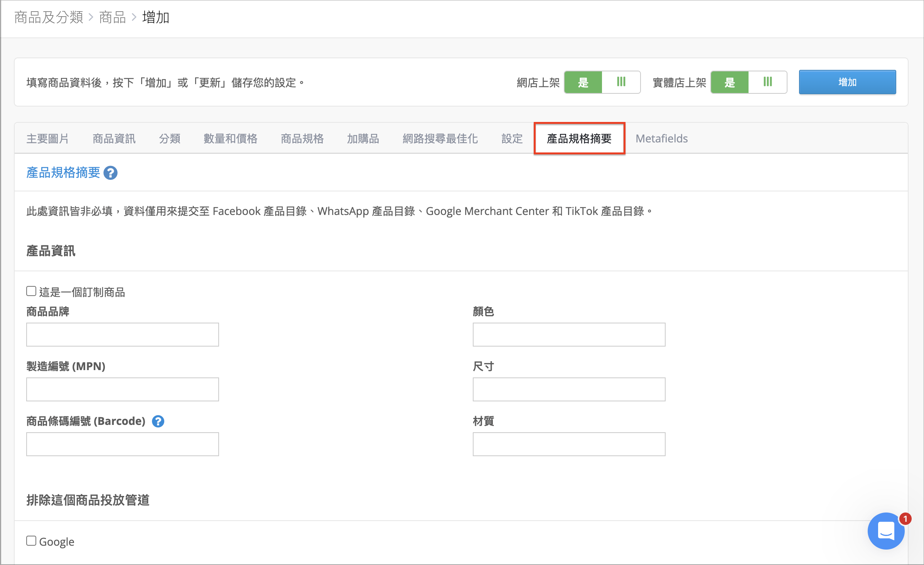The width and height of the screenshot is (924, 565).
Task: Toggle 網店上架 switch
Action: tap(602, 82)
